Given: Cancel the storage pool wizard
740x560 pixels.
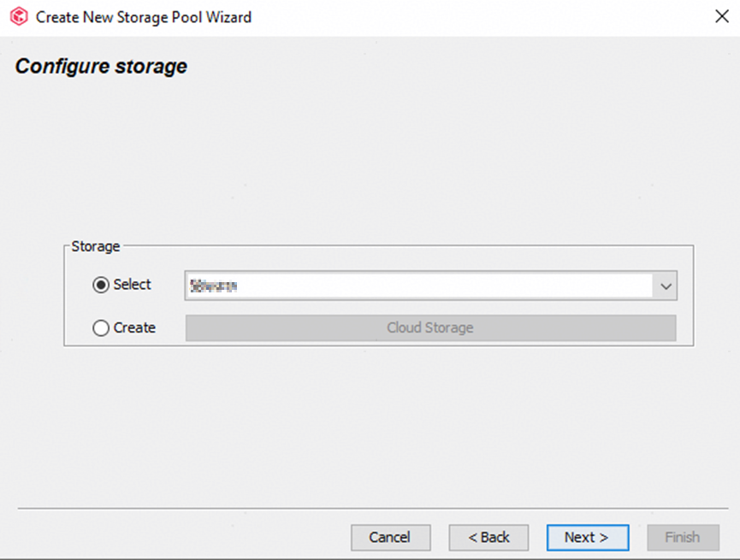Looking at the screenshot, I should 389,538.
